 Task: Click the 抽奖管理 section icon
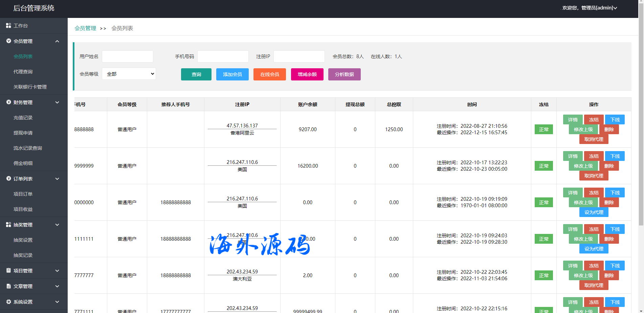pyautogui.click(x=8, y=224)
